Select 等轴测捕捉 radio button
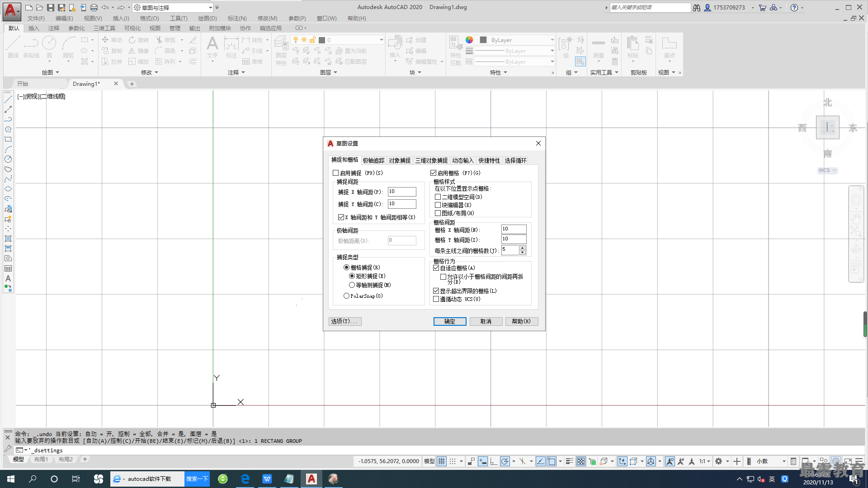The width and height of the screenshot is (868, 488). (x=352, y=285)
